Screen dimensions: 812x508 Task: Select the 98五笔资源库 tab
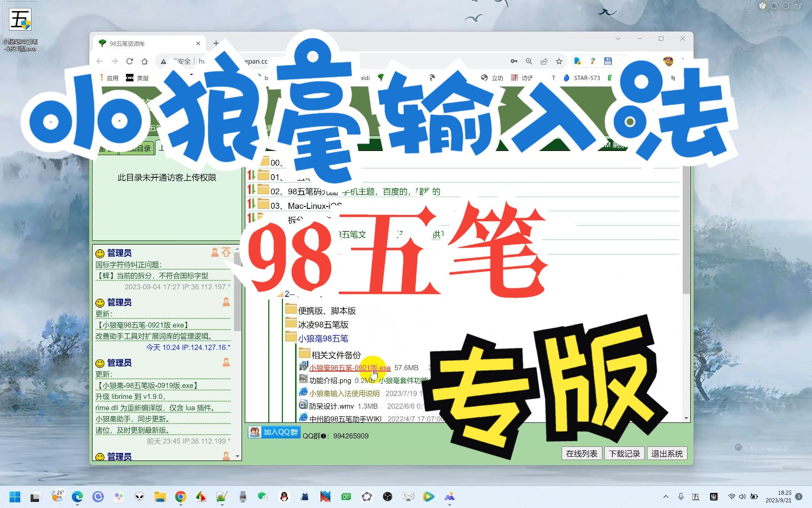(149, 43)
